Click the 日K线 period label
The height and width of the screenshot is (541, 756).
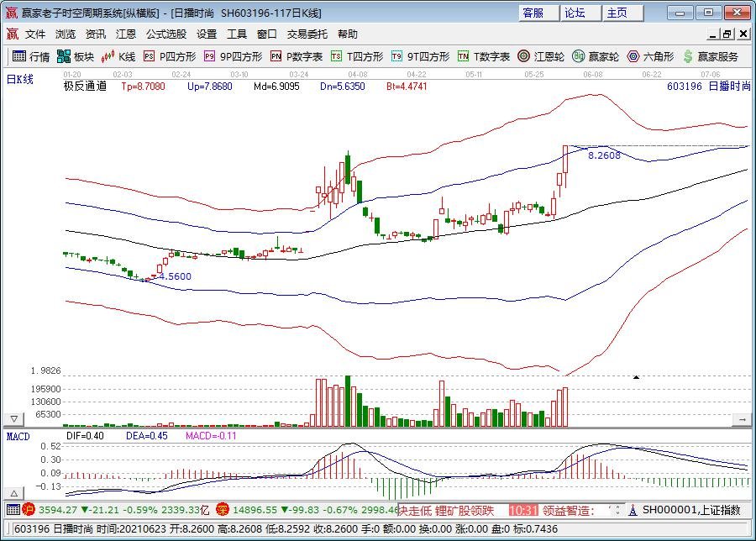click(x=20, y=80)
